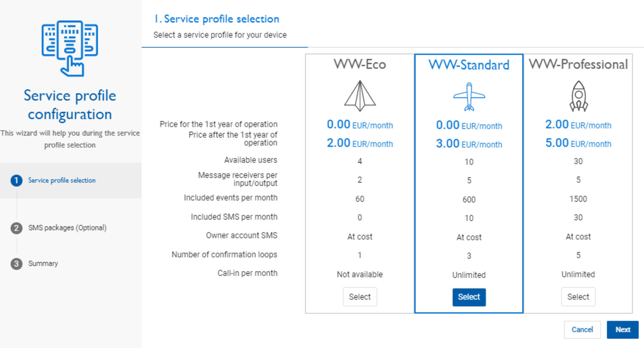Click the step 2 circle indicator
644x348 pixels.
[16, 227]
